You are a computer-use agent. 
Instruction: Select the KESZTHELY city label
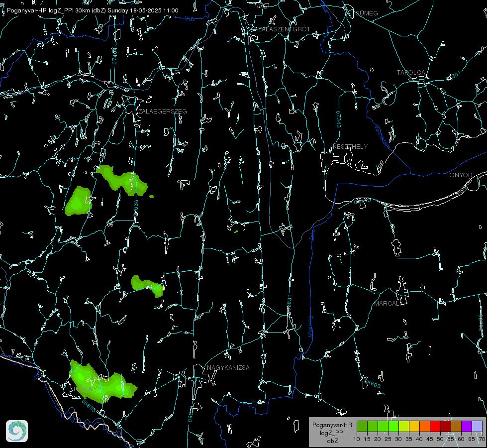click(350, 147)
